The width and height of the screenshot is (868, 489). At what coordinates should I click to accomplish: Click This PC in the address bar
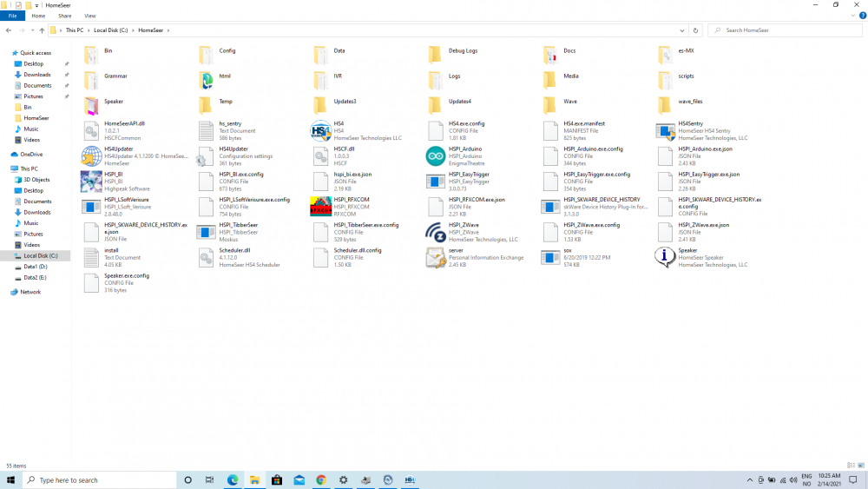[75, 30]
